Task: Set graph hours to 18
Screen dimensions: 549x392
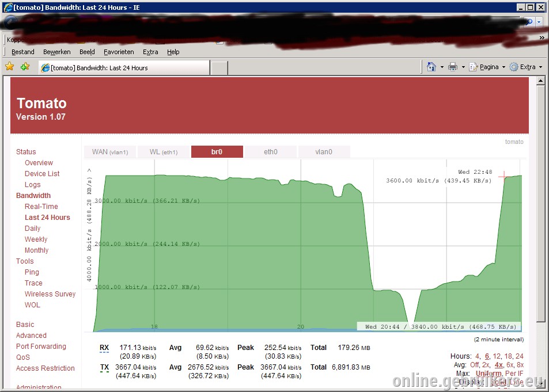Action: (x=508, y=356)
